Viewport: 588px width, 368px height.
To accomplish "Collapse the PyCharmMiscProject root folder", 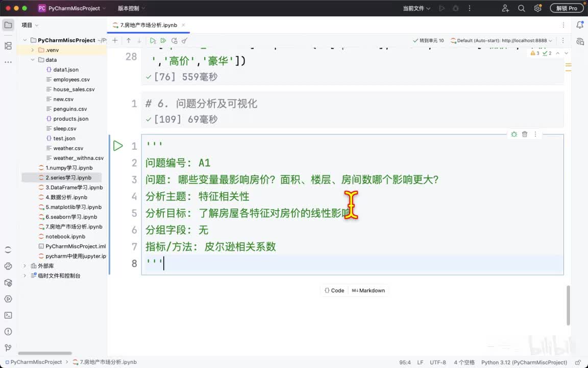I will pyautogui.click(x=25, y=40).
